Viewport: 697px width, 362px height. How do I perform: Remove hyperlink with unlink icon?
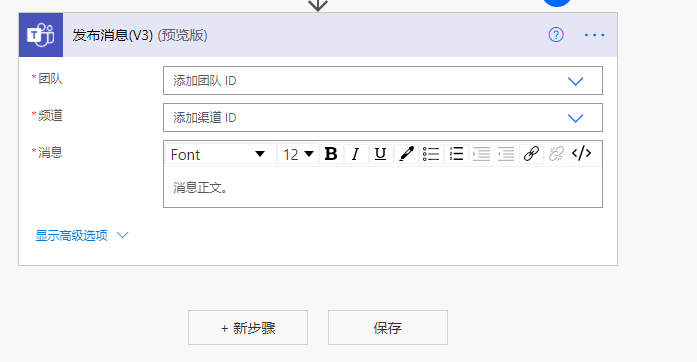(x=556, y=154)
